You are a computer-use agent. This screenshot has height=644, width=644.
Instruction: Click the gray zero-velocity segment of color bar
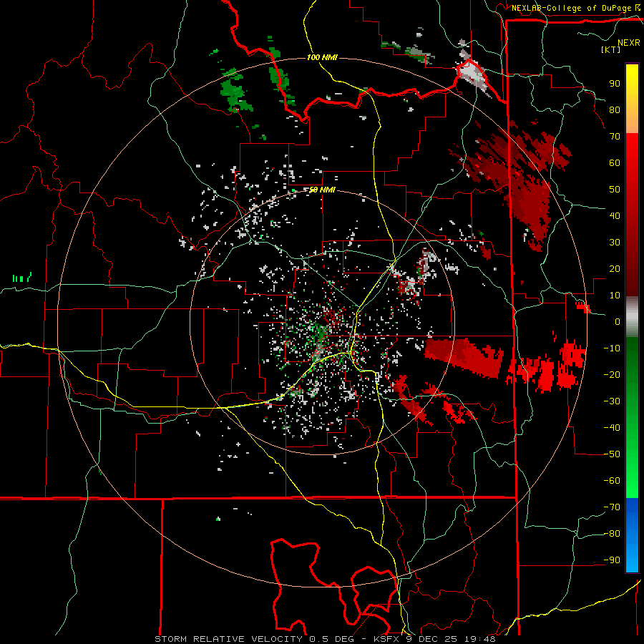[632, 317]
